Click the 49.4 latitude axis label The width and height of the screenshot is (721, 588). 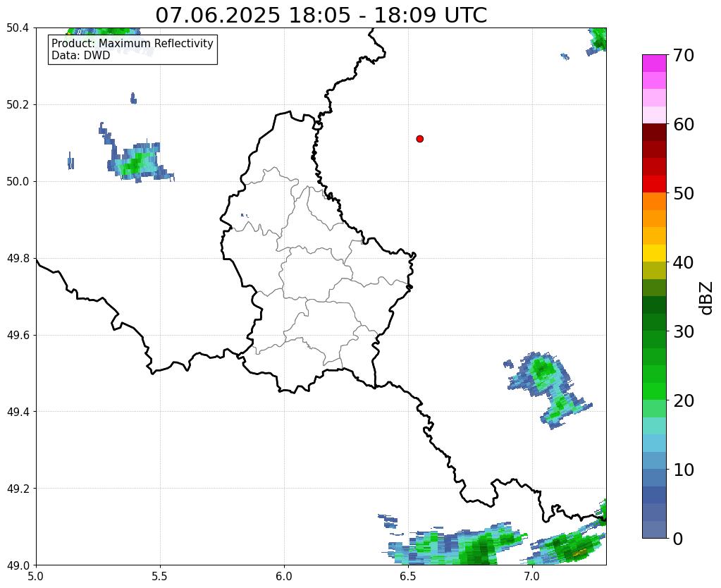click(18, 412)
